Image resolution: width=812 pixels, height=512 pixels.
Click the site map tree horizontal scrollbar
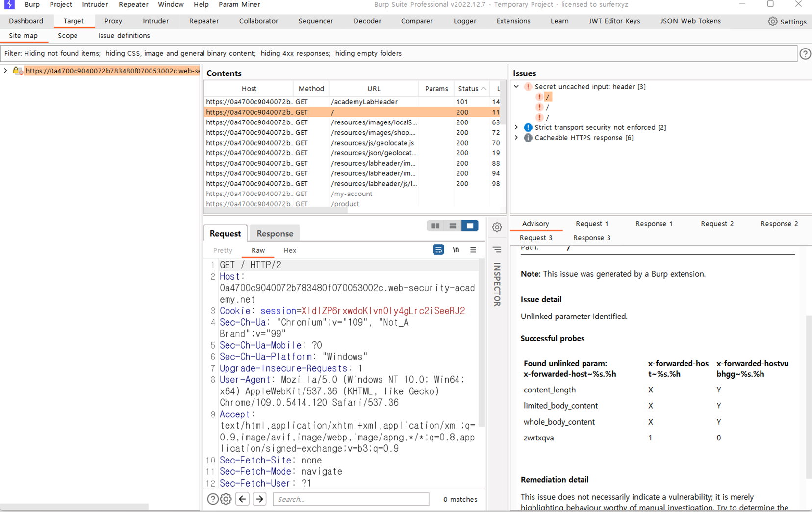[75, 507]
